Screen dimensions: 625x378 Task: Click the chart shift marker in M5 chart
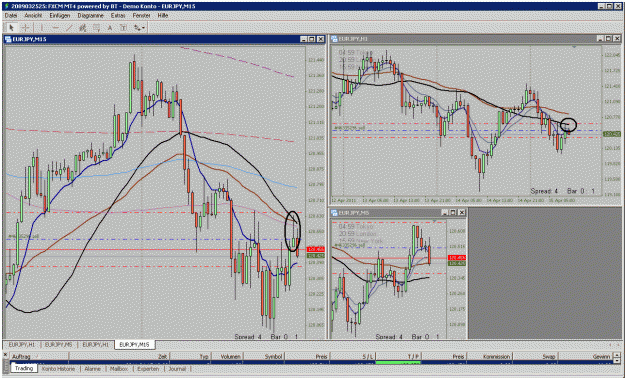pyautogui.click(x=434, y=221)
